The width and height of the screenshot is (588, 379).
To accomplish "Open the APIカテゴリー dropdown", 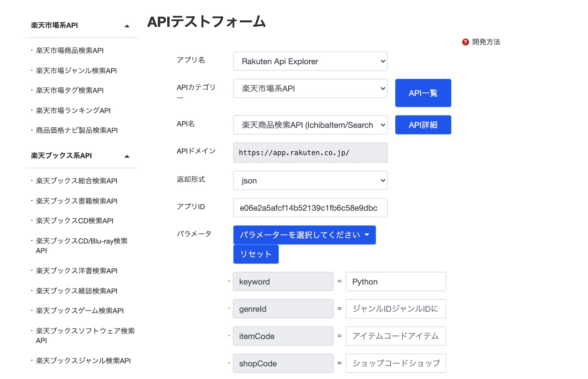I will (x=310, y=88).
